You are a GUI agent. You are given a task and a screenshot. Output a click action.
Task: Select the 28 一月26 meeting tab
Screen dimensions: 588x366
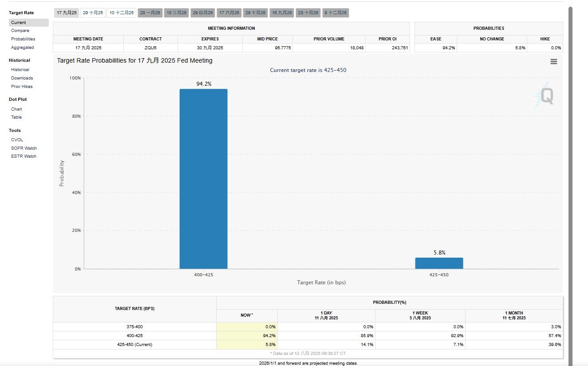[150, 13]
